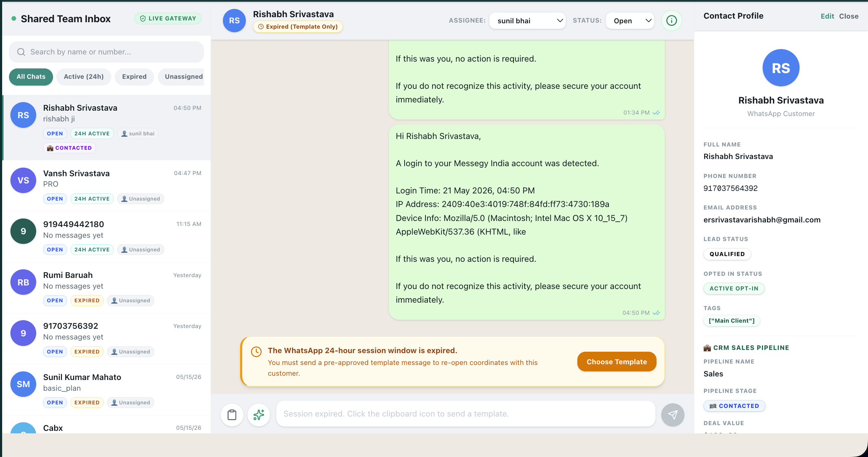The height and width of the screenshot is (457, 868).
Task: Open contact info circle icon
Action: (x=671, y=20)
